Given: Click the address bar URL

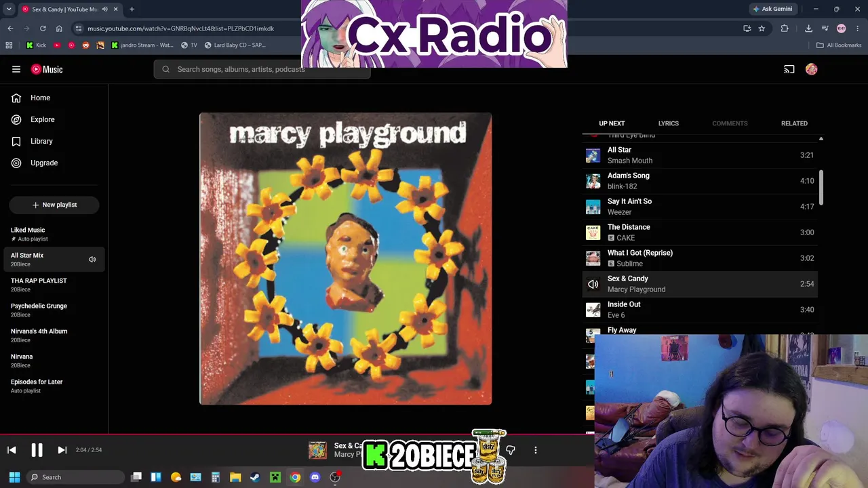Looking at the screenshot, I should click(x=180, y=28).
